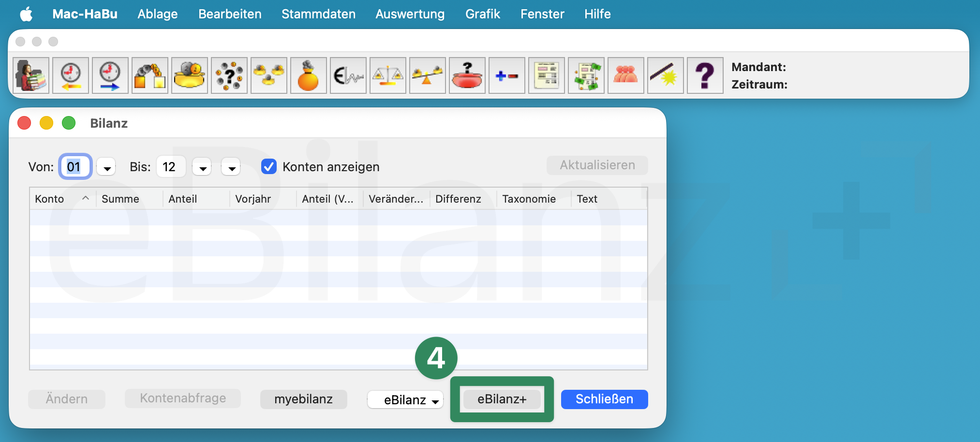Screen dimensions: 980x442
Task: Minimize the Bilanz window with yellow button
Action: tap(46, 123)
